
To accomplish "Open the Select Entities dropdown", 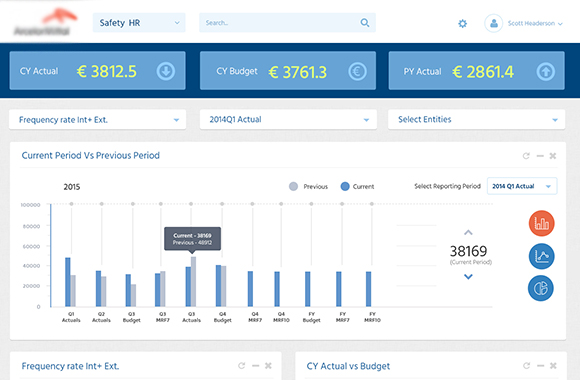I will [x=476, y=120].
